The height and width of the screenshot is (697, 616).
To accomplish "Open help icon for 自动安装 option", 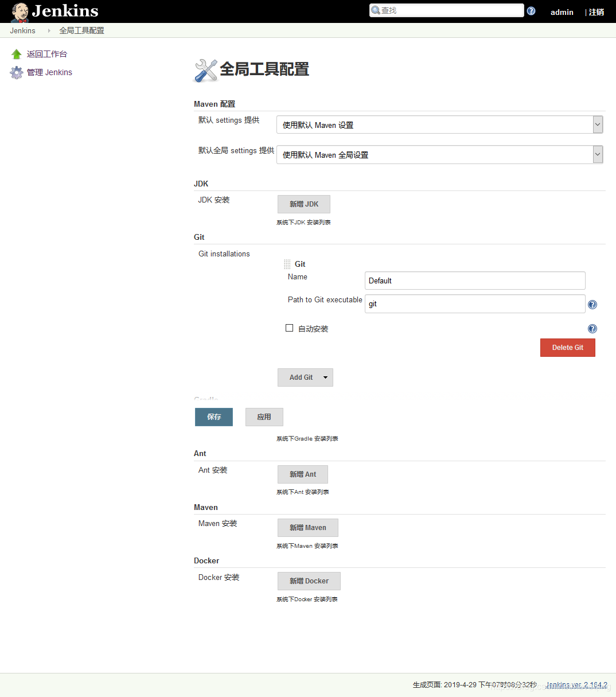I will click(592, 329).
